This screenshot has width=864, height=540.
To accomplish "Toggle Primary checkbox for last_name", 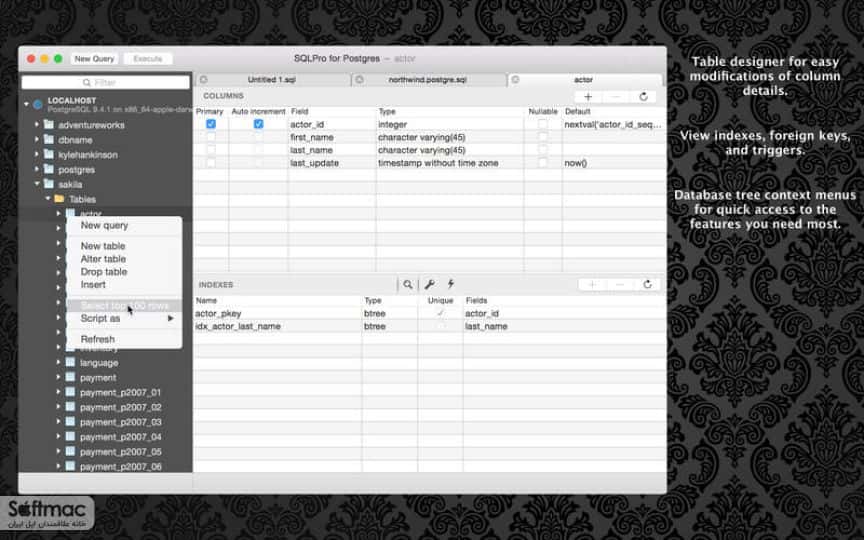I will point(210,149).
